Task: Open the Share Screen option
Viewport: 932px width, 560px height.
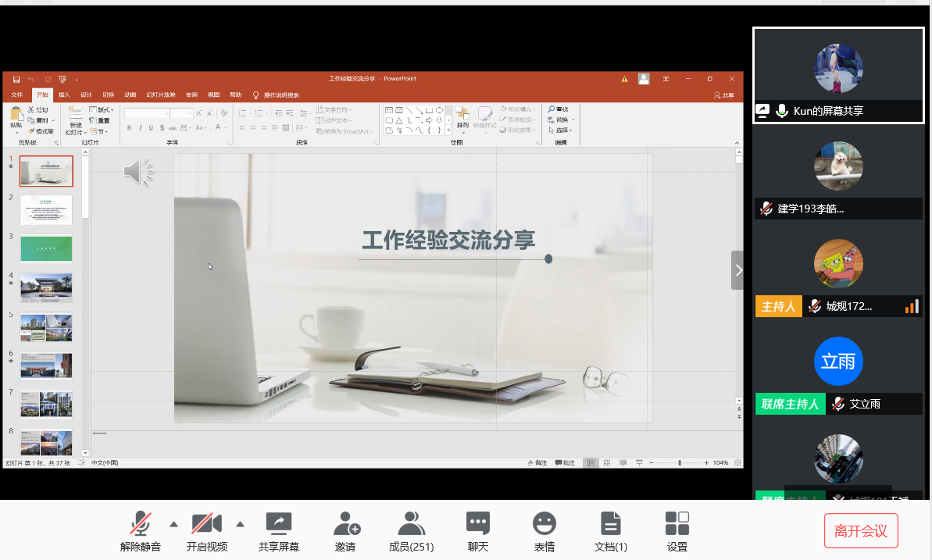Action: 278,531
